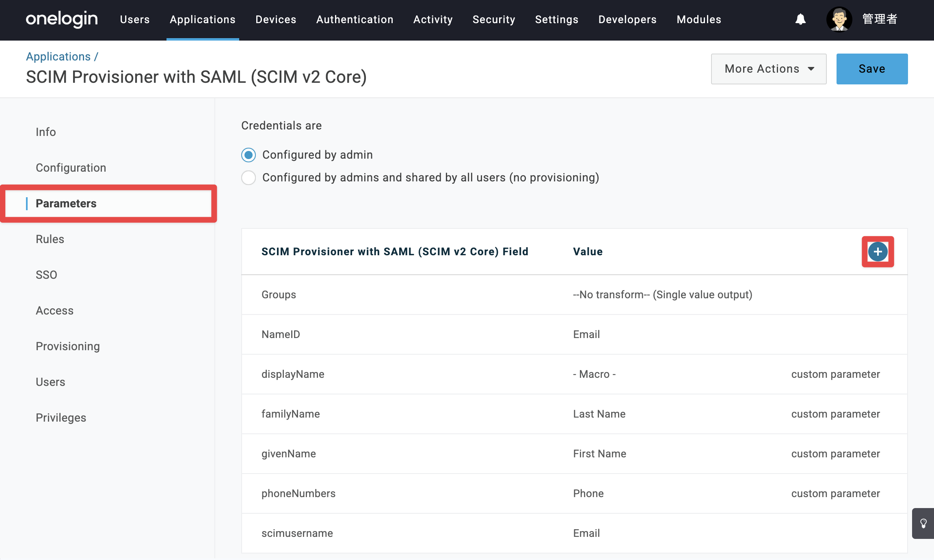Screen dimensions: 934x560
Task: Select the SSO side tab
Action: coord(46,275)
